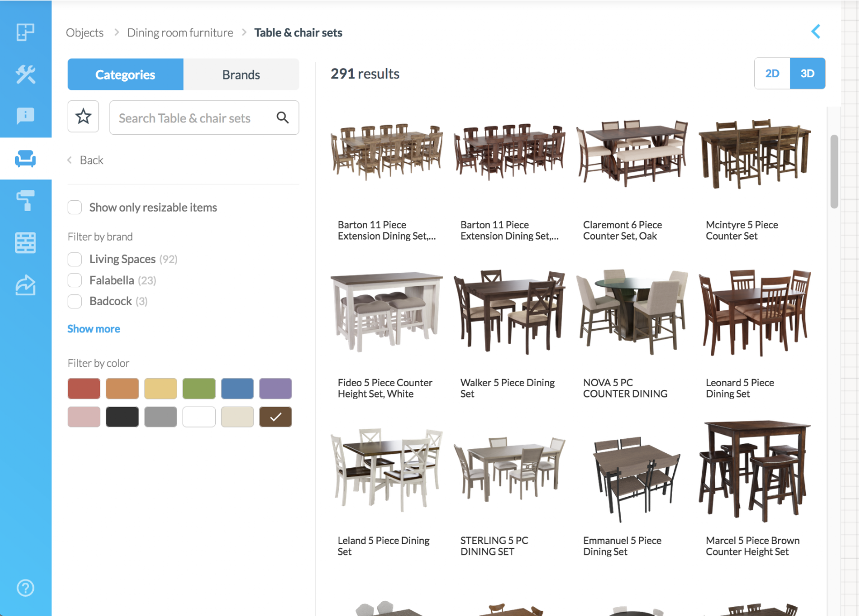Click the Objects breadcrumb link
Image resolution: width=859 pixels, height=616 pixels.
click(x=85, y=33)
